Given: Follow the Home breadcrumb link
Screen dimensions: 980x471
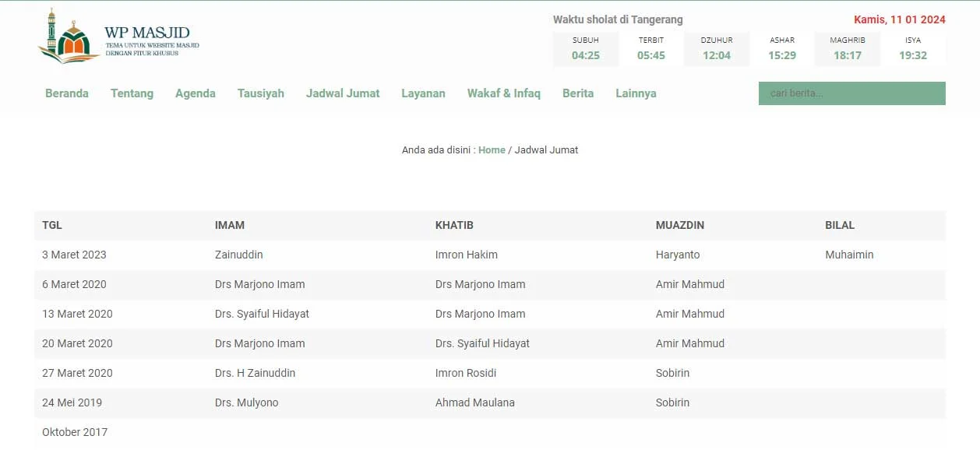Looking at the screenshot, I should click(x=492, y=150).
